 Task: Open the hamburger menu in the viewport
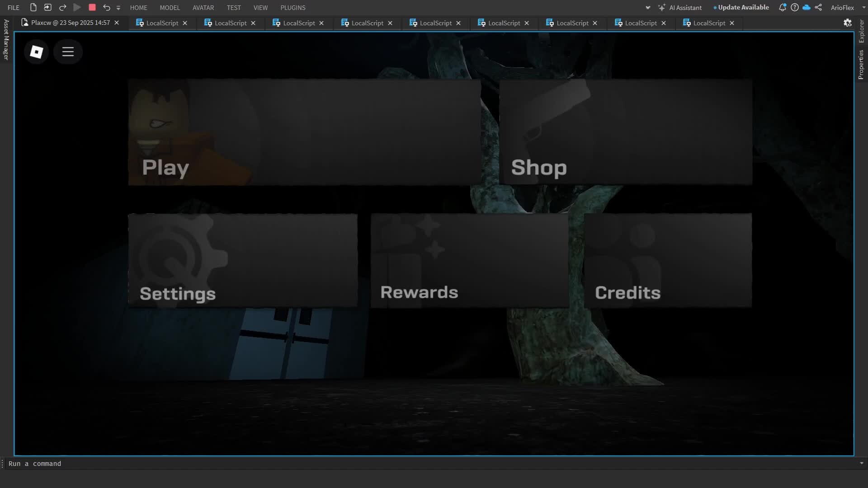point(67,52)
